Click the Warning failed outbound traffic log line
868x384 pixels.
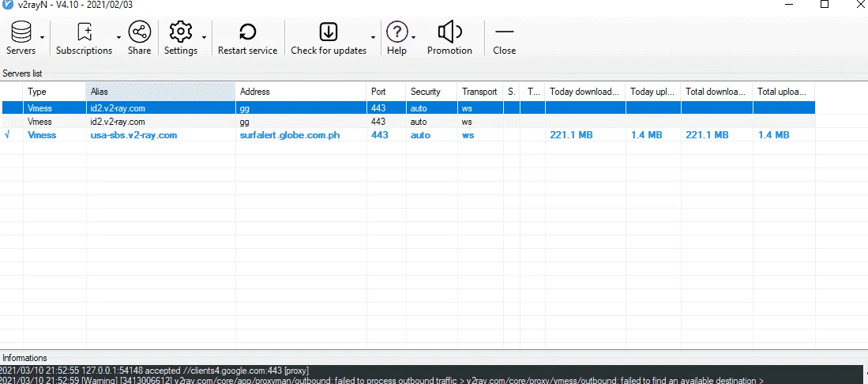[x=382, y=380]
